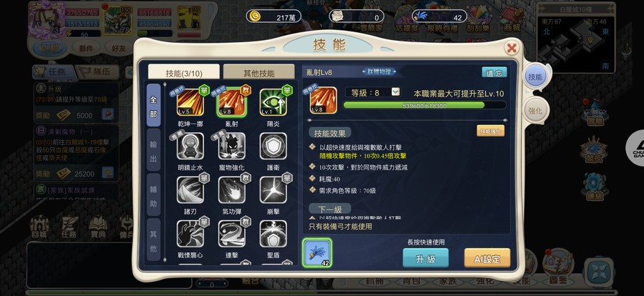
Task: Click the 遺忘 forget button
Action: point(494,73)
